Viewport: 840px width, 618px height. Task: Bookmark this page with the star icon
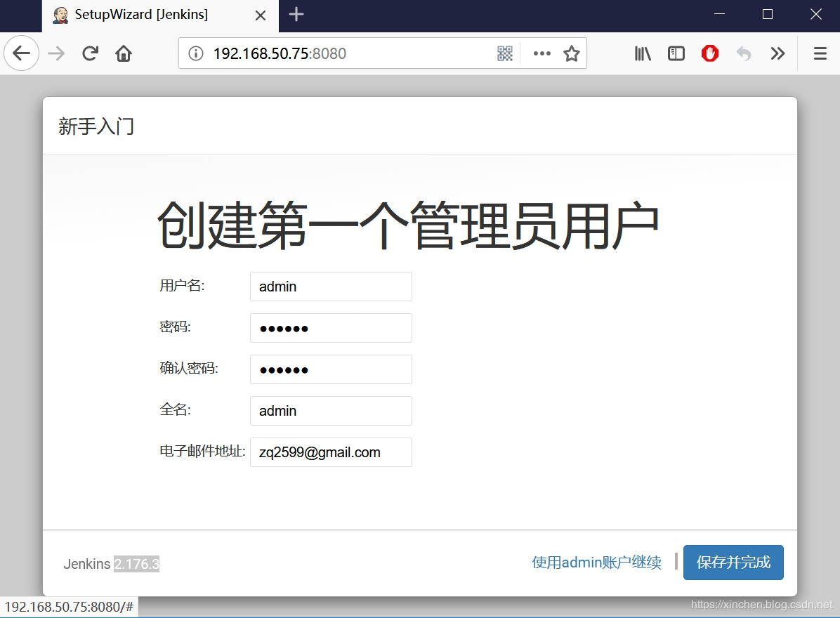[x=571, y=53]
